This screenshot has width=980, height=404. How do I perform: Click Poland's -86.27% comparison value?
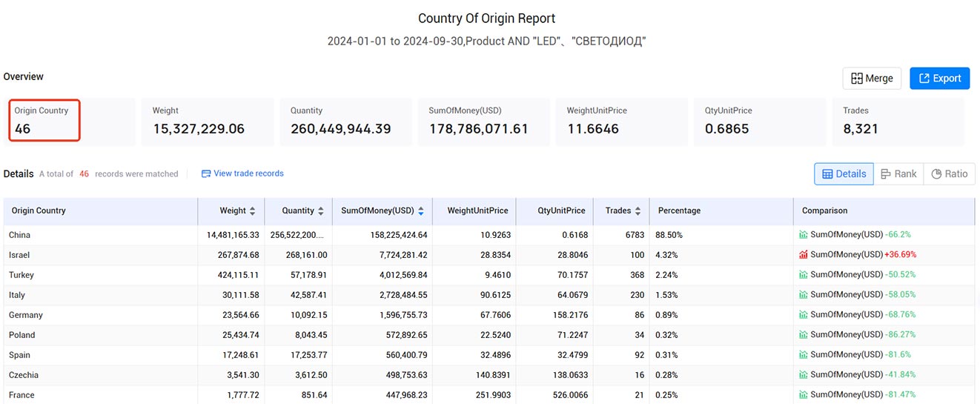[900, 335]
